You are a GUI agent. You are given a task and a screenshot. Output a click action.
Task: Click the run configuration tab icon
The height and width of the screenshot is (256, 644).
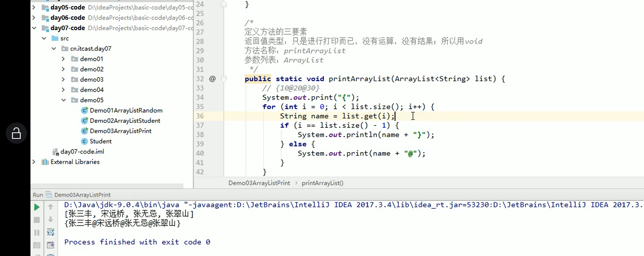[x=49, y=194]
